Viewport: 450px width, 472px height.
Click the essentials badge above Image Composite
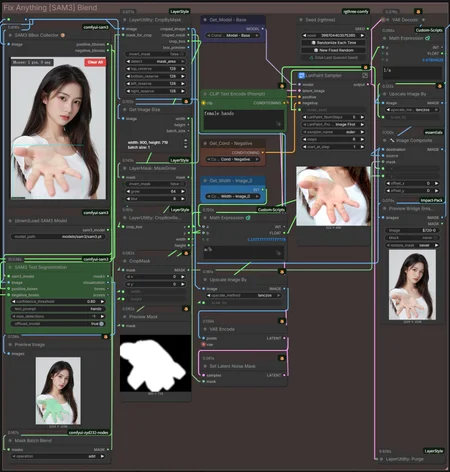[434, 132]
